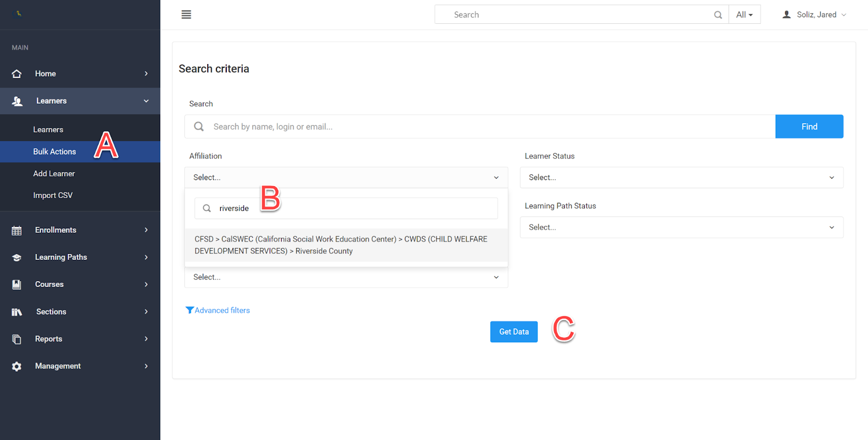Image resolution: width=868 pixels, height=440 pixels.
Task: Click the Search by name, login or email field
Action: [480, 126]
